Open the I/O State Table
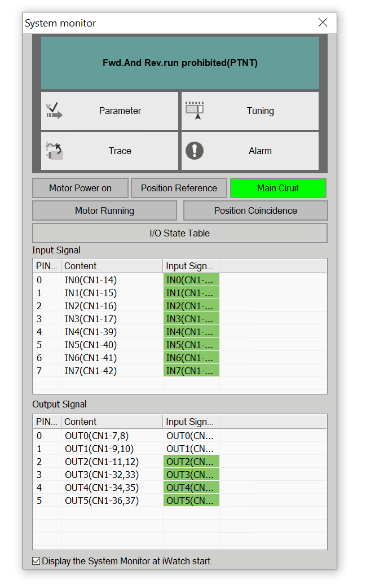The width and height of the screenshot is (366, 588). (x=179, y=233)
